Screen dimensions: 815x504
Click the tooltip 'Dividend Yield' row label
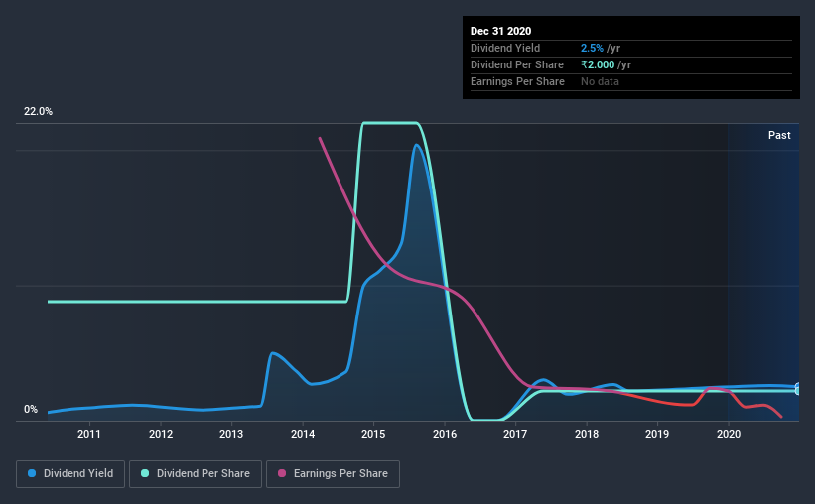(505, 48)
